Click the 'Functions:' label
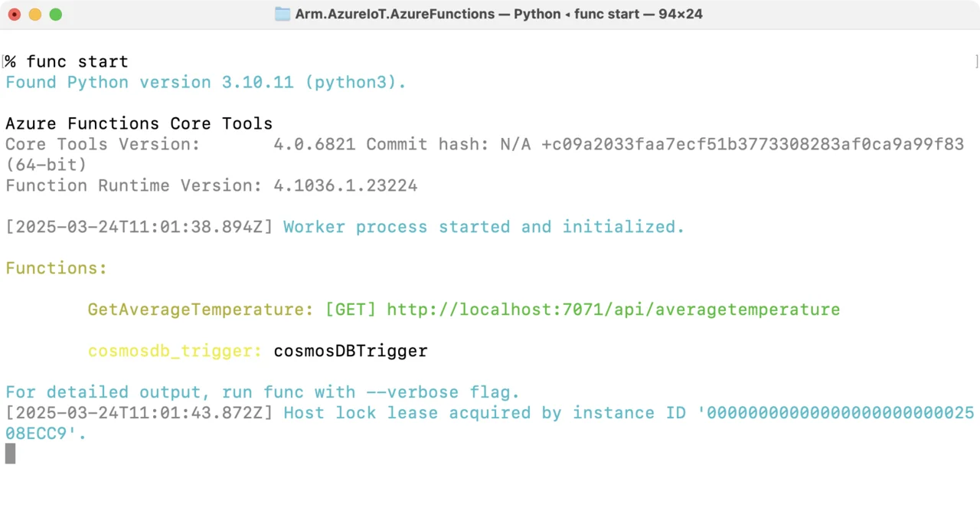The image size is (980, 531). (56, 268)
